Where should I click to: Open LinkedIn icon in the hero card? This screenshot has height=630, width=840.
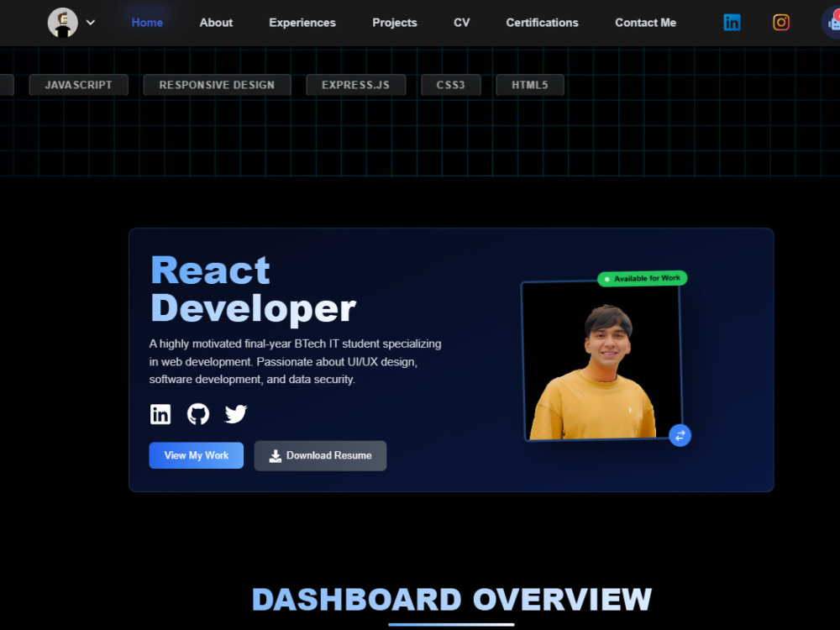[160, 414]
